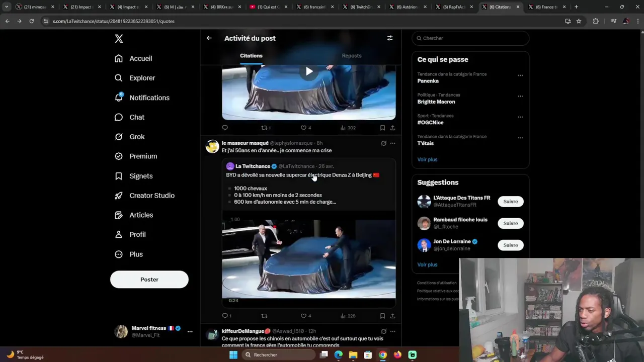Image resolution: width=644 pixels, height=362 pixels.
Task: Click the X logo in sidebar
Action: click(x=119, y=39)
